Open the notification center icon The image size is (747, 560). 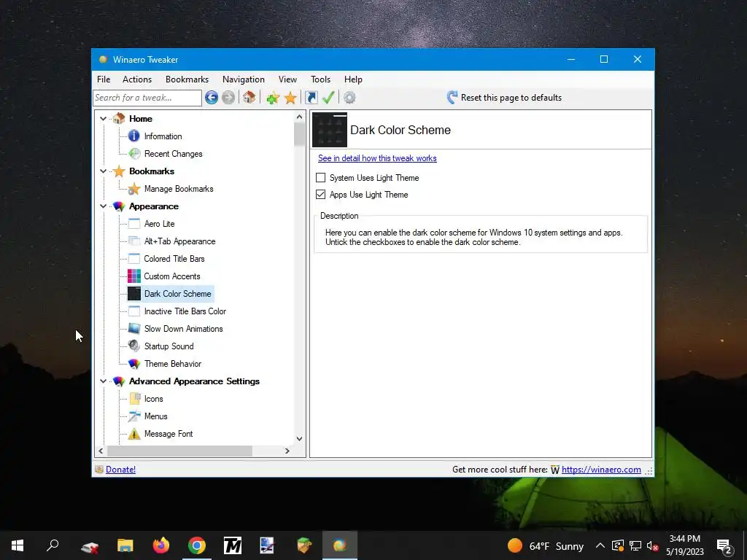tap(724, 545)
